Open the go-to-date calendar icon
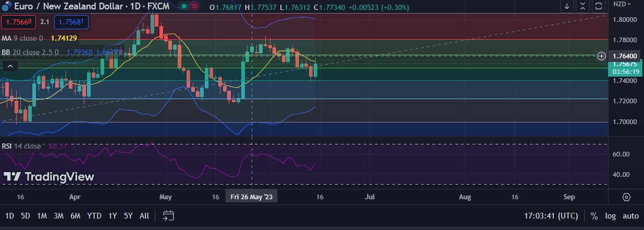 [x=168, y=215]
